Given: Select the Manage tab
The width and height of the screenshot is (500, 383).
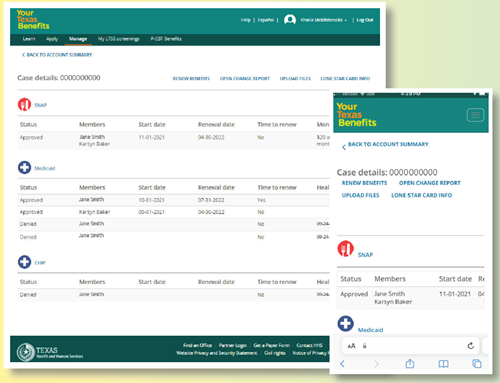Looking at the screenshot, I should (78, 39).
